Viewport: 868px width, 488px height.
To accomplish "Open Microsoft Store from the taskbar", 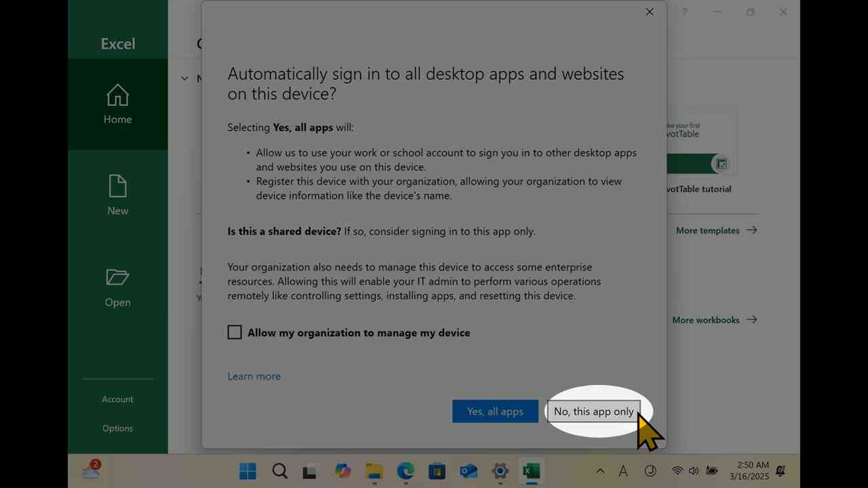I will [x=437, y=470].
